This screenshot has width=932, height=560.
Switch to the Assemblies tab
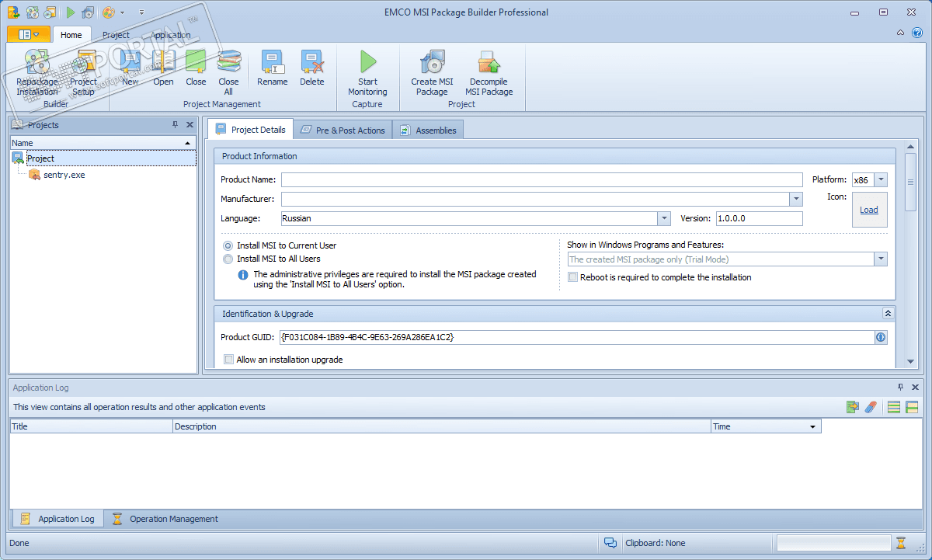click(x=428, y=130)
